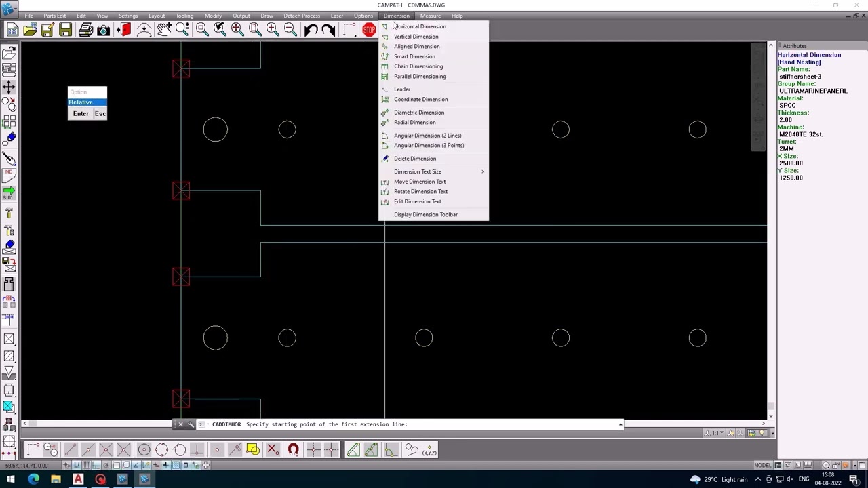Click the red STOP sign icon

pyautogui.click(x=369, y=29)
